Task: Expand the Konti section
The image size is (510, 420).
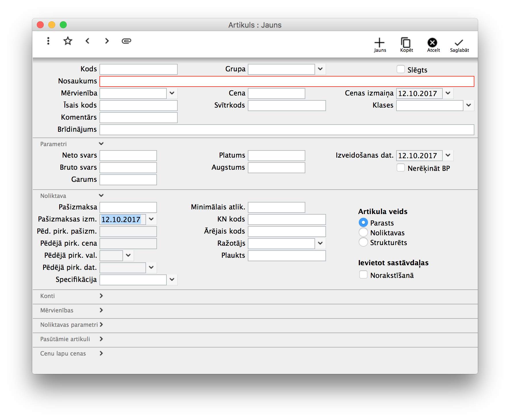Action: pyautogui.click(x=101, y=296)
